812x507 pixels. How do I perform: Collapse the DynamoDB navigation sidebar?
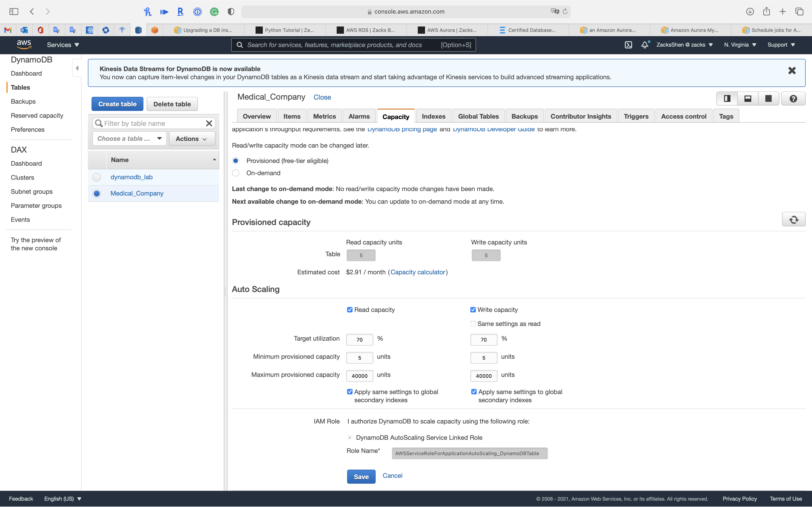[77, 68]
